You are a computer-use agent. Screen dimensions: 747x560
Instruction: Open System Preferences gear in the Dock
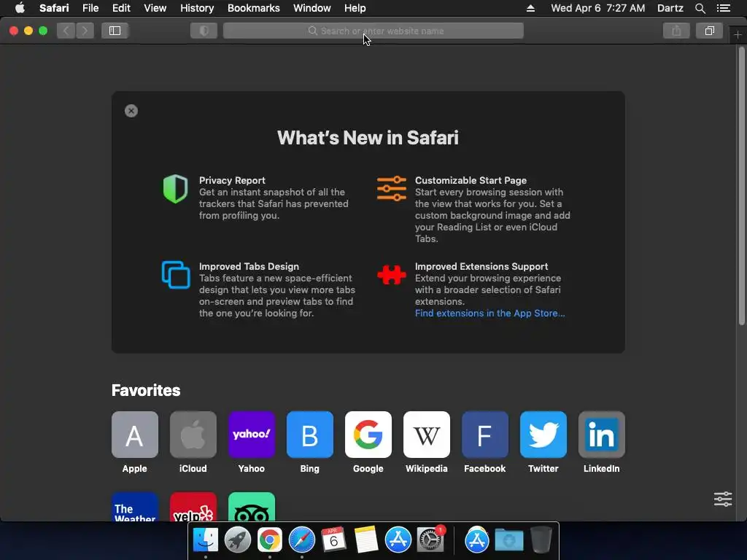click(x=430, y=540)
